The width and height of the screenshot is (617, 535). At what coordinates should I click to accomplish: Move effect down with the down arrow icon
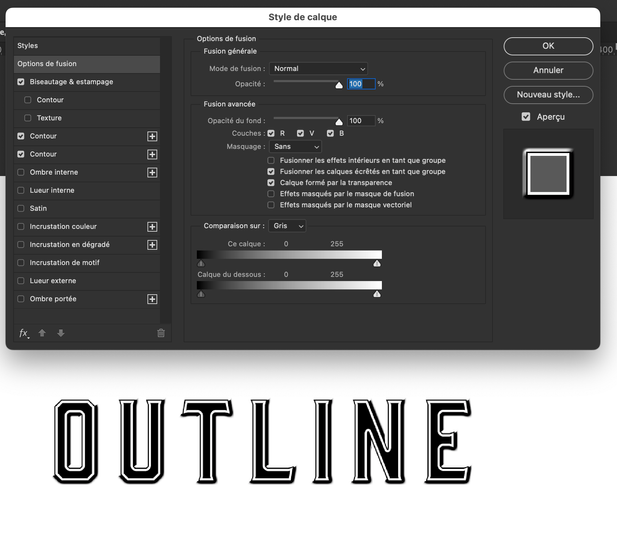(61, 333)
